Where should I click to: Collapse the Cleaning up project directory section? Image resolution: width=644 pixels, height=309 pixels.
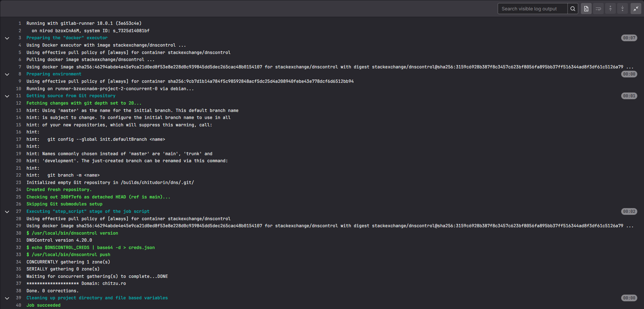pos(7,298)
